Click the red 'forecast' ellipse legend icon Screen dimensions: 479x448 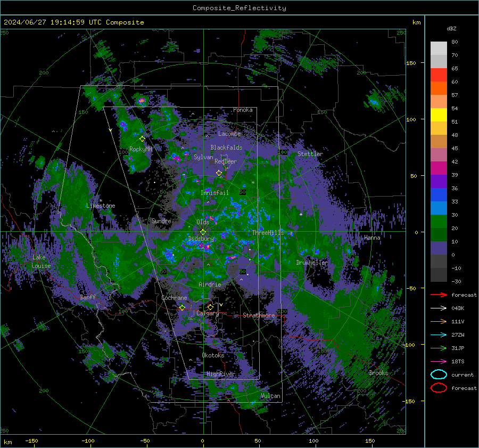point(439,388)
